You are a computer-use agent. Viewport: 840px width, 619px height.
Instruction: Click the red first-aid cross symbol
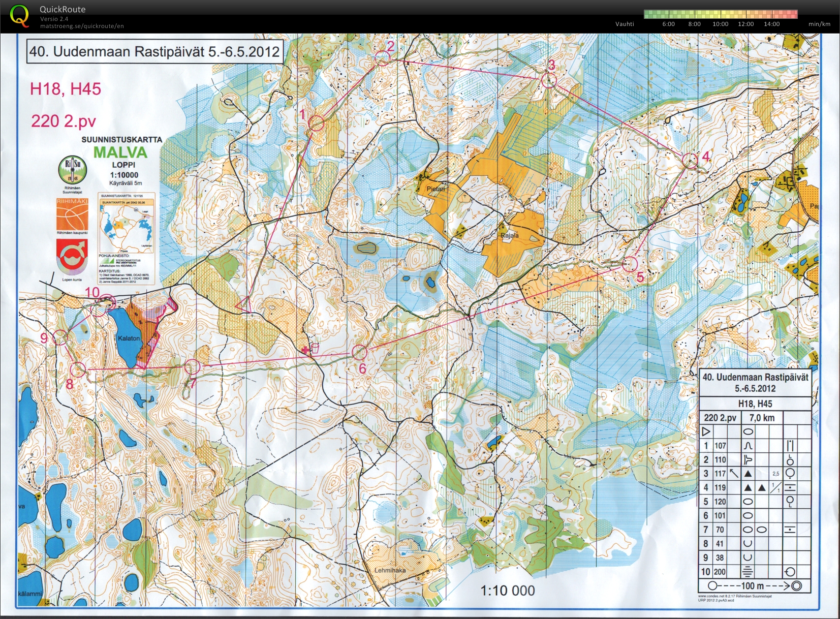pyautogui.click(x=305, y=350)
